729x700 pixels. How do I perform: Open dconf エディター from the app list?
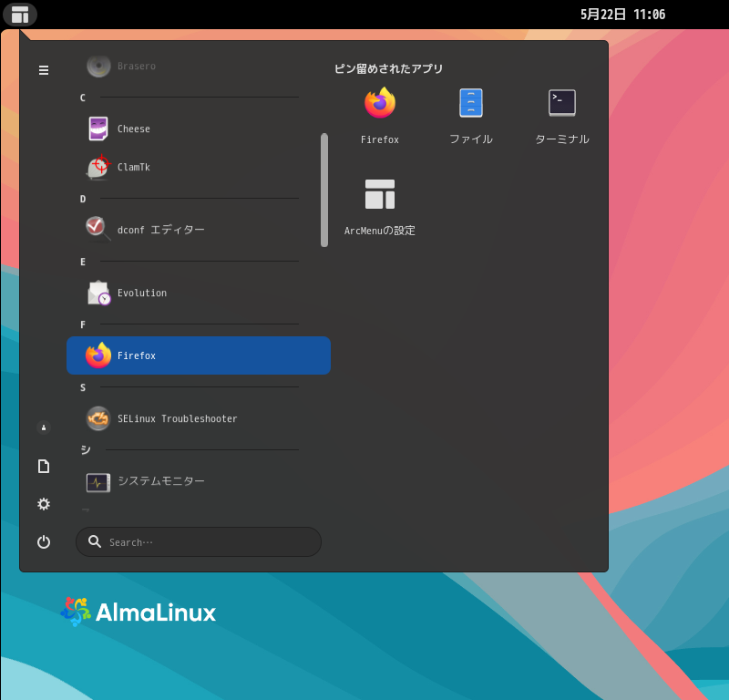click(x=199, y=230)
